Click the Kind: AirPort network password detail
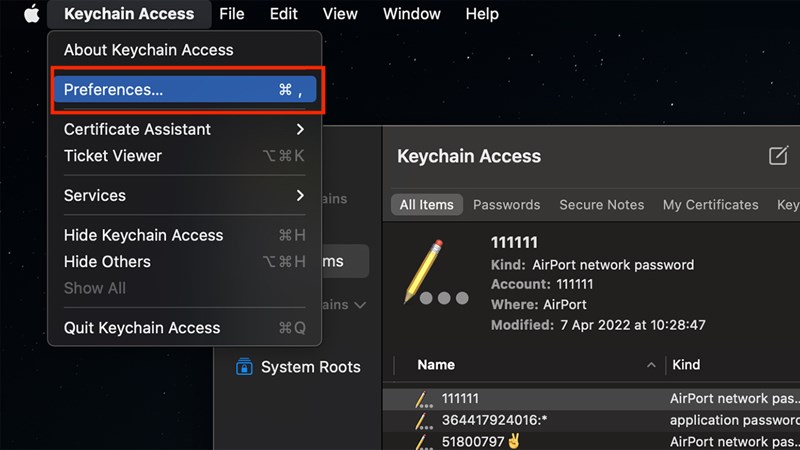The image size is (800, 450). 592,265
